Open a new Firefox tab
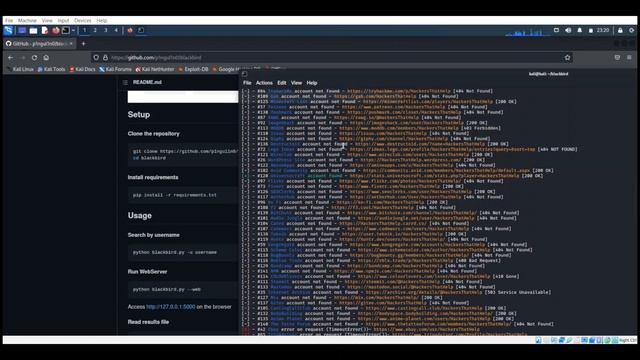This screenshot has width=640, height=360. click(84, 43)
